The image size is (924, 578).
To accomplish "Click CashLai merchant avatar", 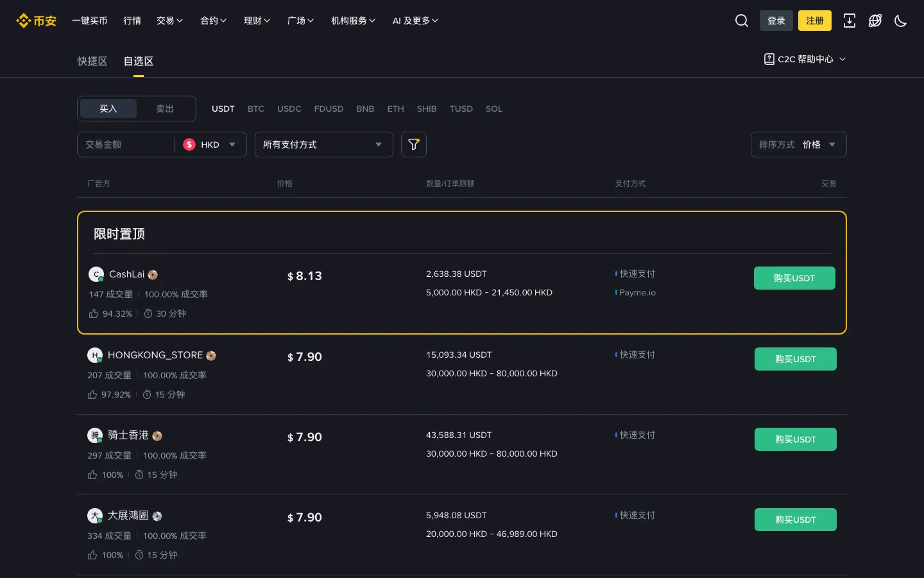I will pos(96,274).
